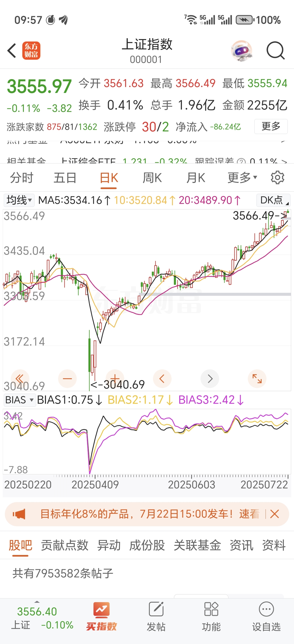294x644 pixels.
Task: Tap the 上证指数 title
Action: (147, 44)
